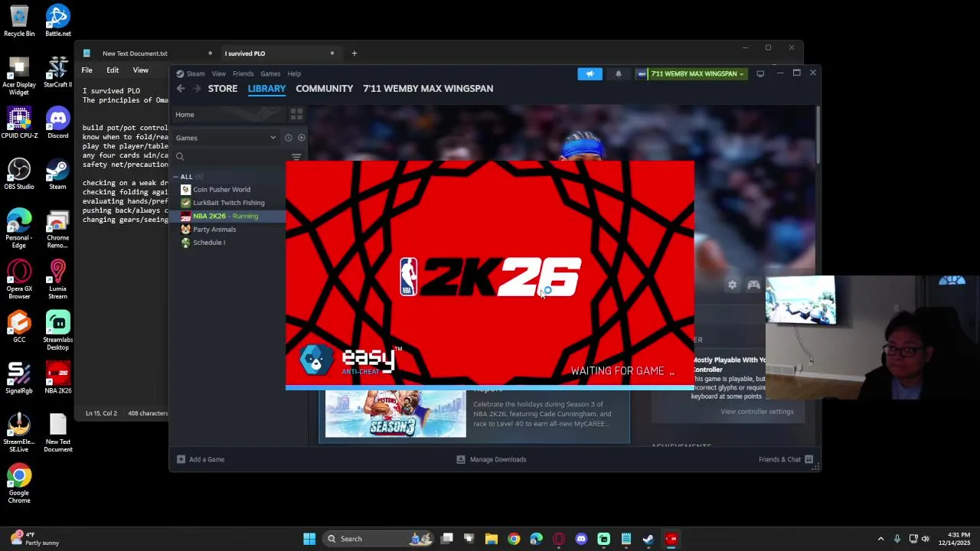
Task: Open Battle.net desktop shortcut
Action: (57, 21)
